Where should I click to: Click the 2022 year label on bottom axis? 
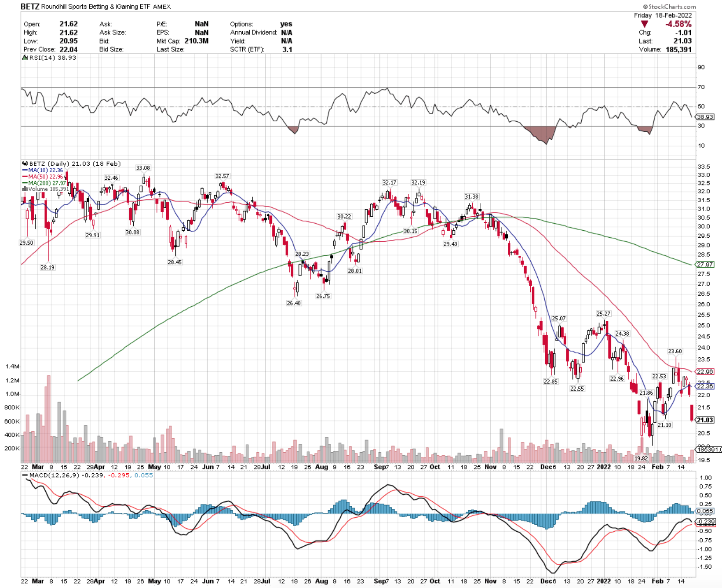[603, 581]
